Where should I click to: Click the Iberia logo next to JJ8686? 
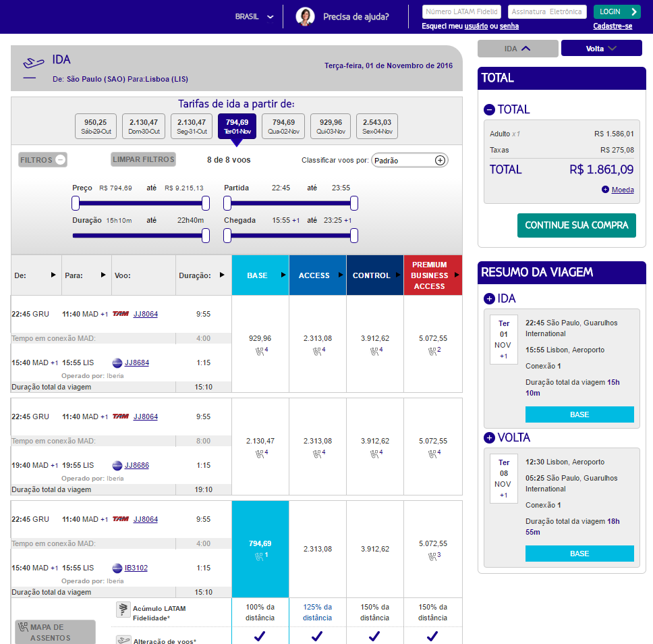pyautogui.click(x=117, y=466)
